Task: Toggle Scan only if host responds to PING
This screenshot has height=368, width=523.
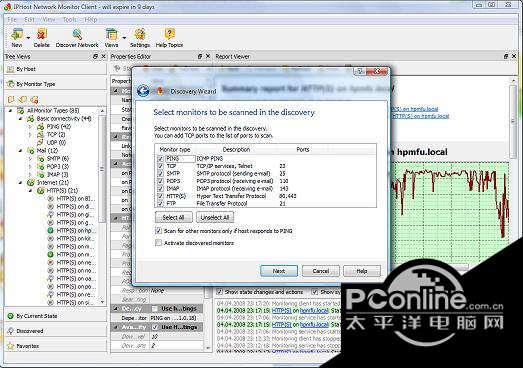Action: (158, 231)
